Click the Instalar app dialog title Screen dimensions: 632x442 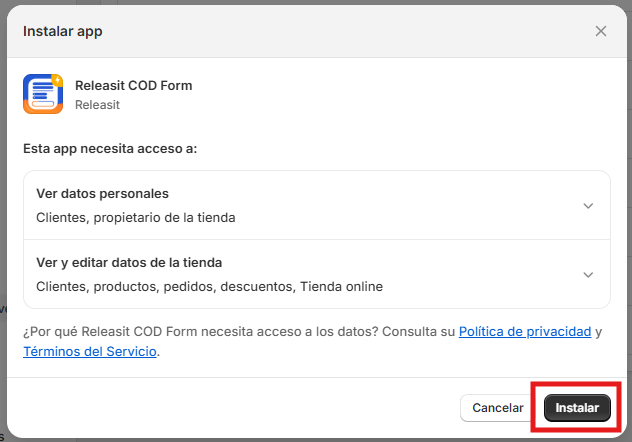click(62, 31)
